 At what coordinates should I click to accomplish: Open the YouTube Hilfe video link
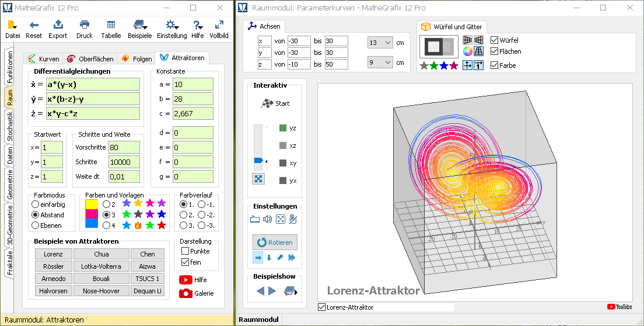click(185, 279)
